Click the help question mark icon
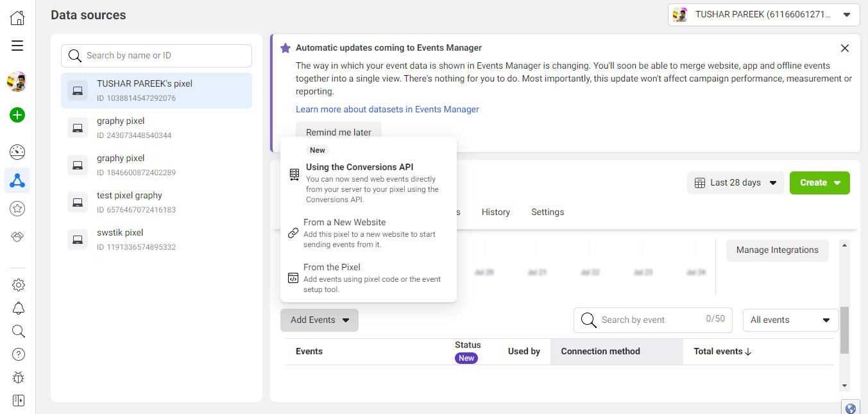 click(19, 354)
